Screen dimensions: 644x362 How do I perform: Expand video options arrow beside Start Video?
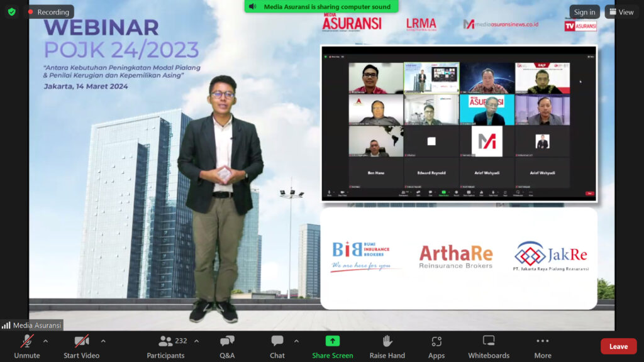click(103, 341)
